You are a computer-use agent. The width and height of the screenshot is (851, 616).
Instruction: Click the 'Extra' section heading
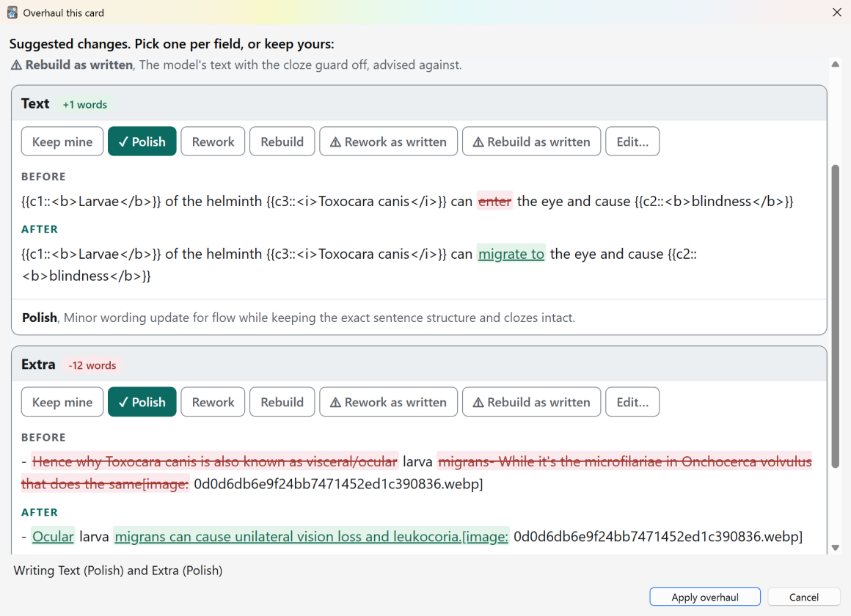[x=39, y=364]
